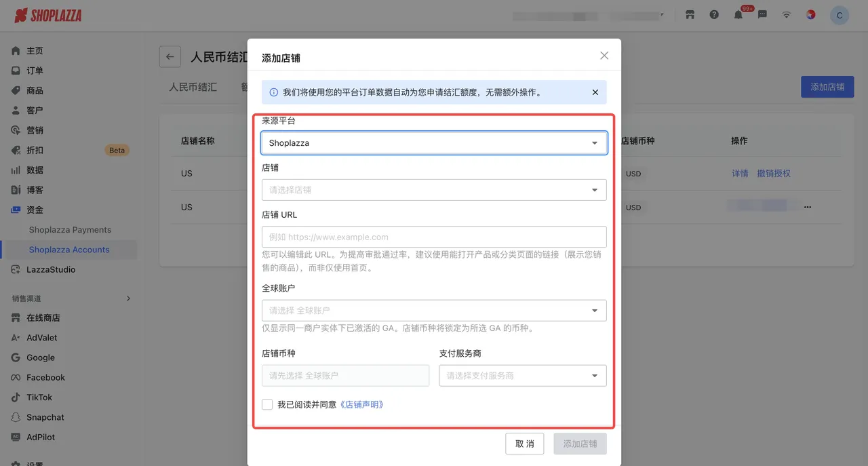Open the 支付服务商 dropdown
This screenshot has width=868, height=466.
[523, 375]
